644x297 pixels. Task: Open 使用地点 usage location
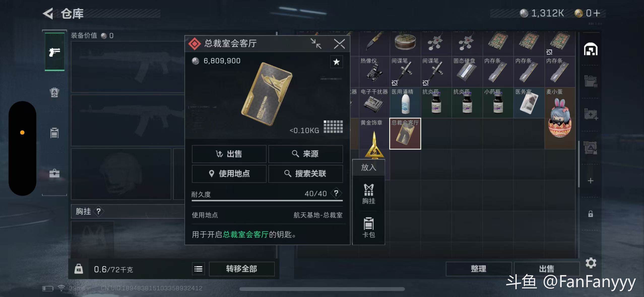click(229, 174)
